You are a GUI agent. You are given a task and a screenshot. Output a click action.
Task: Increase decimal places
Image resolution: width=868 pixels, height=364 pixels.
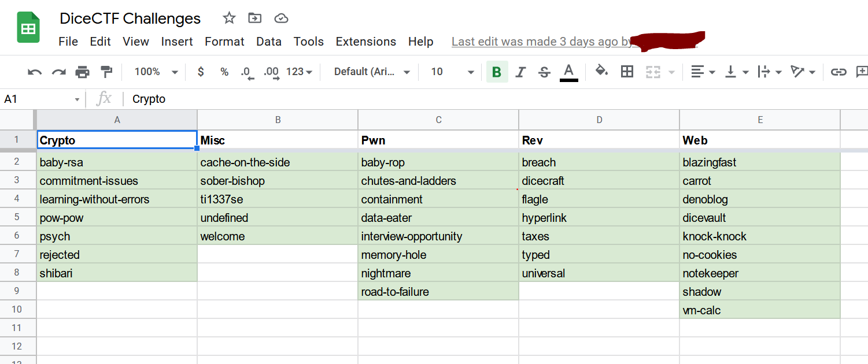pyautogui.click(x=271, y=72)
